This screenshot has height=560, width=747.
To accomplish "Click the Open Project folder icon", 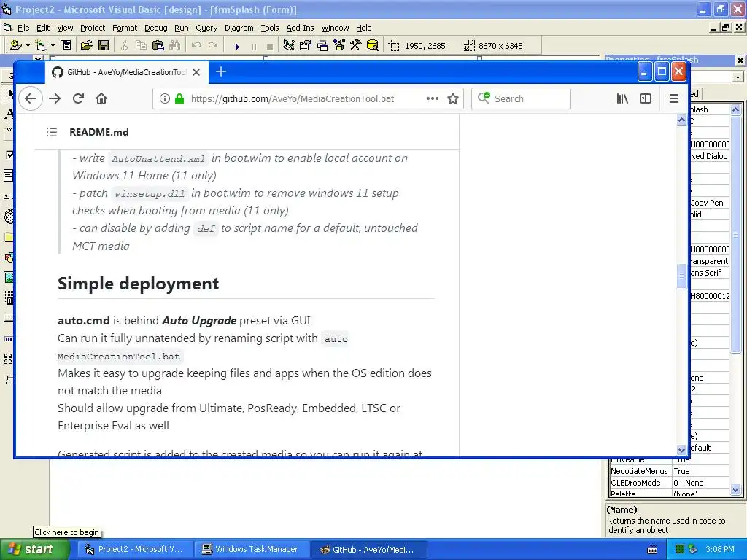I will point(86,45).
